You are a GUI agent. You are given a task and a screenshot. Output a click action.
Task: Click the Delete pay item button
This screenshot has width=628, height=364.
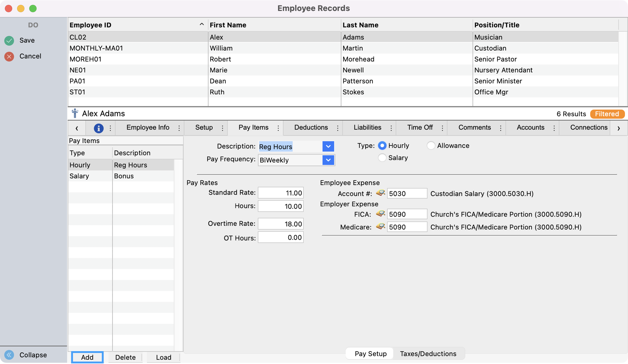coord(125,357)
